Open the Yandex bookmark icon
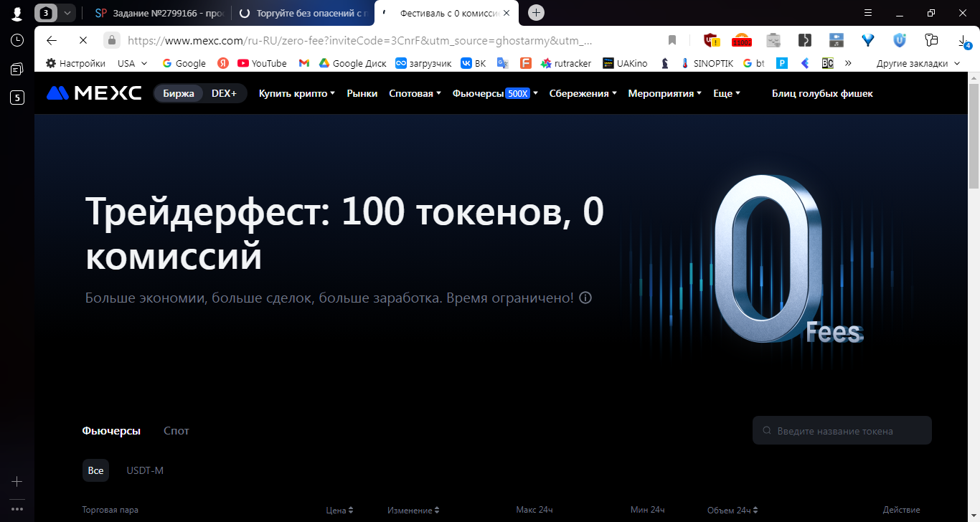This screenshot has width=980, height=522. [223, 63]
